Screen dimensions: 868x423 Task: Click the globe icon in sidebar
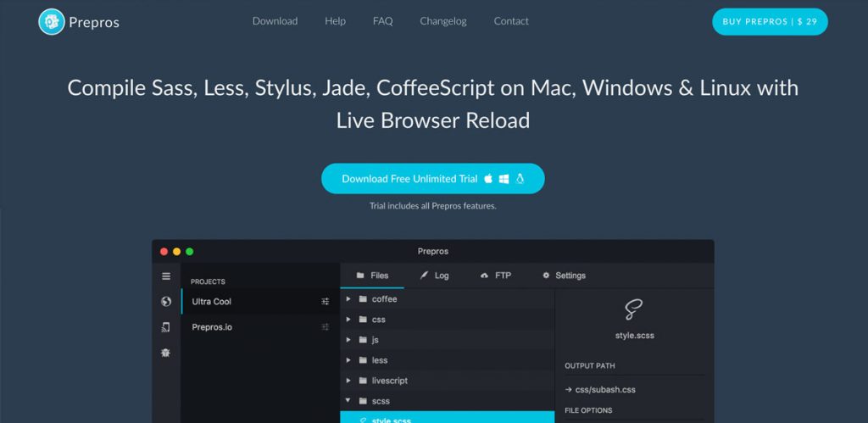coord(166,302)
